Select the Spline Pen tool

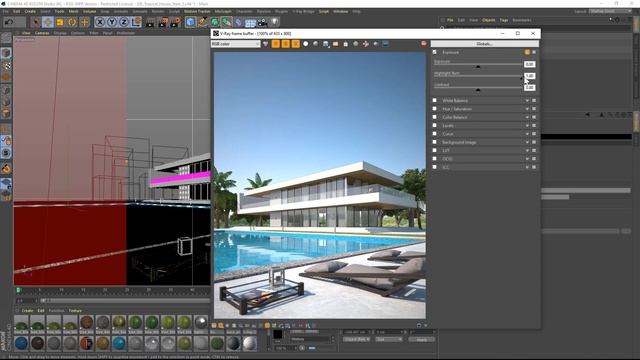click(202, 22)
